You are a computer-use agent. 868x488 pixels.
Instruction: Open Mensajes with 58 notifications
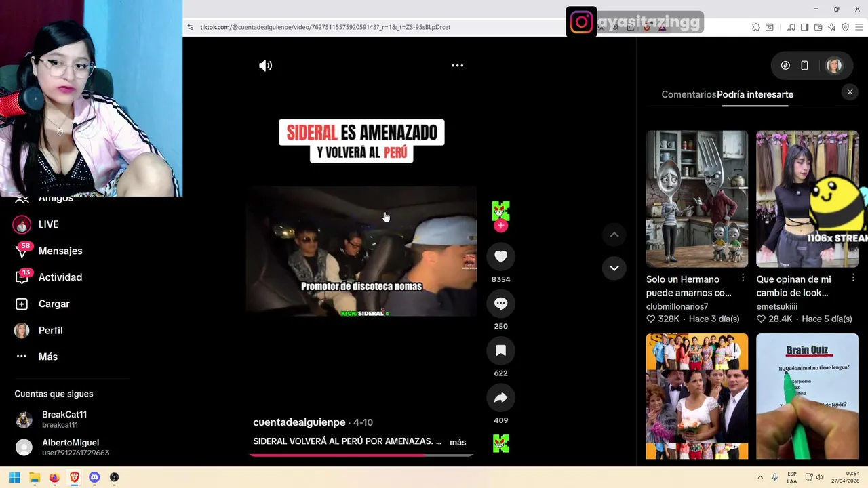coord(60,251)
